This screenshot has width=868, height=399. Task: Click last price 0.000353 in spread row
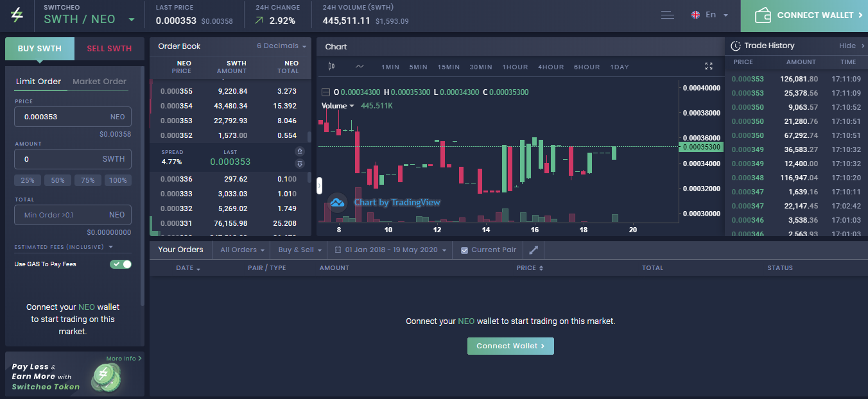[x=230, y=162]
